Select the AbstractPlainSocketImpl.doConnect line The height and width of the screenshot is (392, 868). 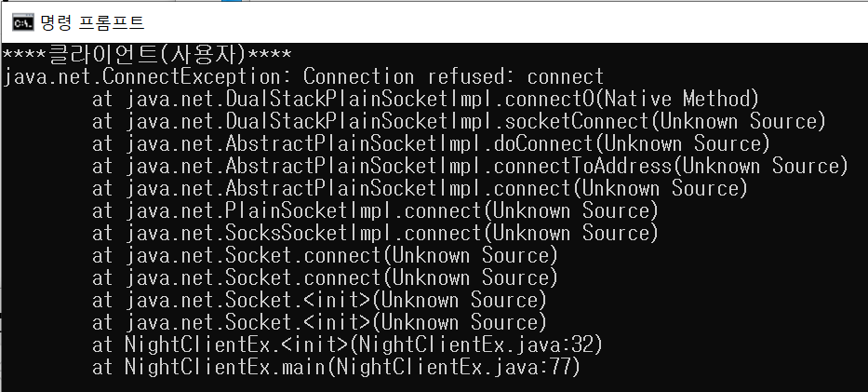pyautogui.click(x=431, y=144)
